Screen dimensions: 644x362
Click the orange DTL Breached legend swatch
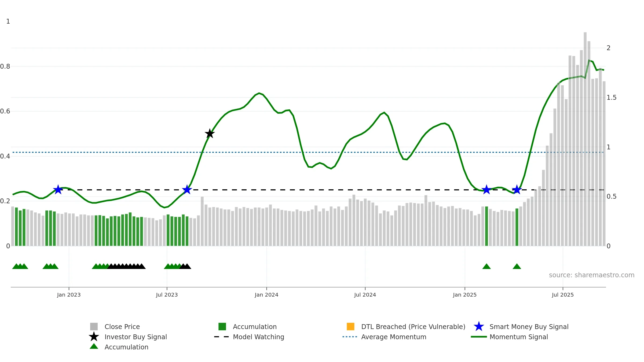point(350,327)
